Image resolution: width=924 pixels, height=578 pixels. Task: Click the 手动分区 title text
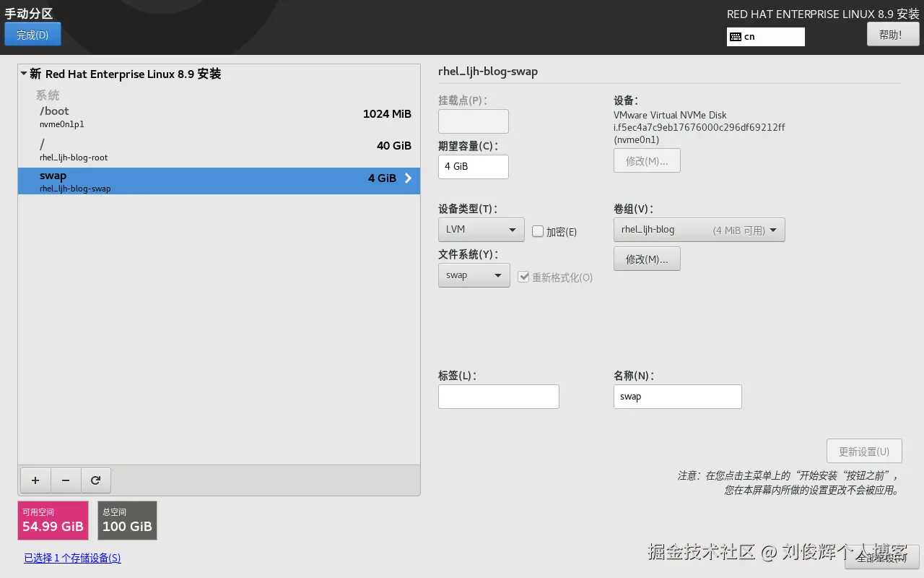point(29,14)
